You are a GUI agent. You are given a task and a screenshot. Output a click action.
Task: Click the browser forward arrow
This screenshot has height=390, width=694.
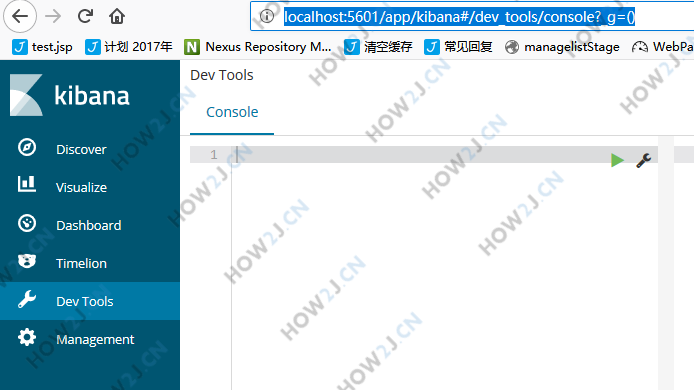point(53,16)
